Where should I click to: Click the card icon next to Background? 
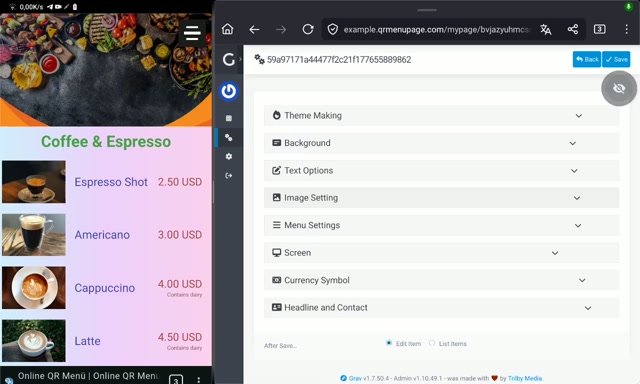pyautogui.click(x=276, y=143)
